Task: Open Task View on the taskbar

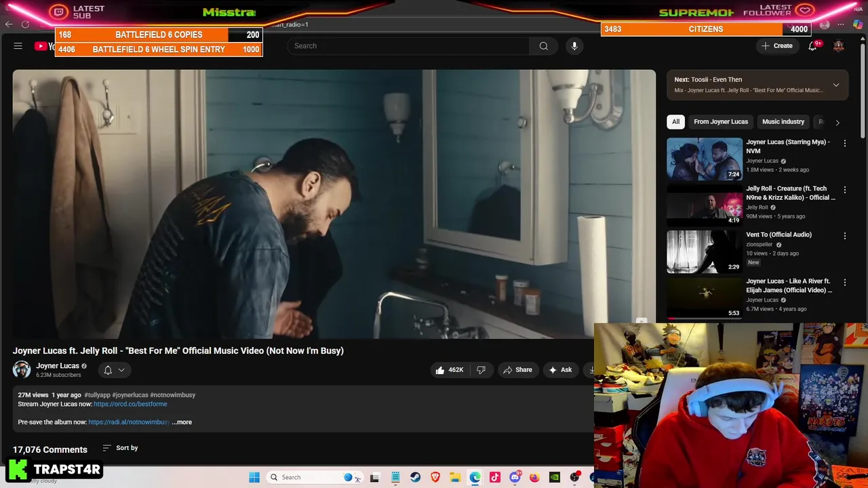Action: point(374,477)
